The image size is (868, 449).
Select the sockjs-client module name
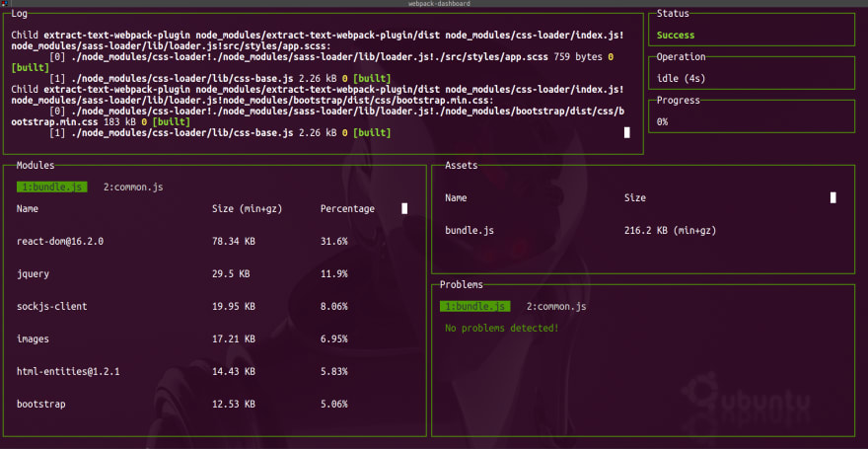click(x=51, y=306)
